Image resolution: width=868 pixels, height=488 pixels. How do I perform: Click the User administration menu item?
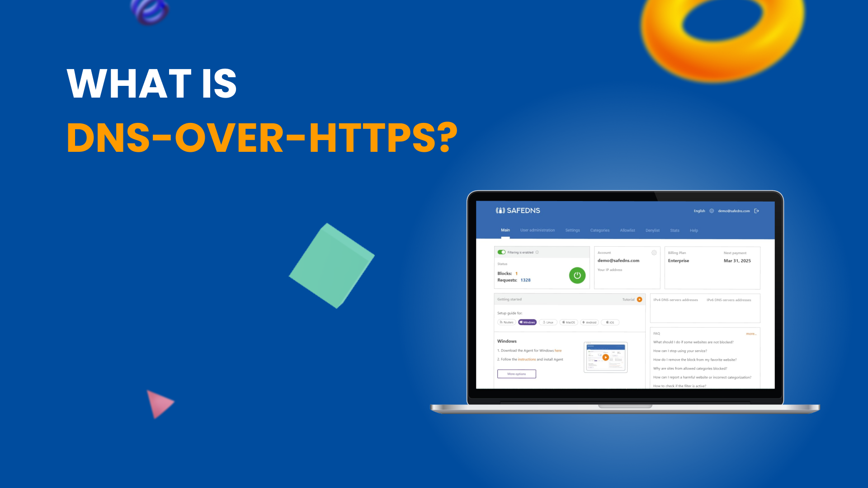(537, 230)
